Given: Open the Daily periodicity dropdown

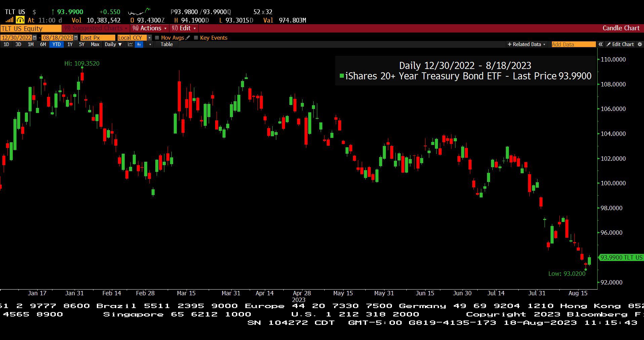Looking at the screenshot, I should (113, 44).
